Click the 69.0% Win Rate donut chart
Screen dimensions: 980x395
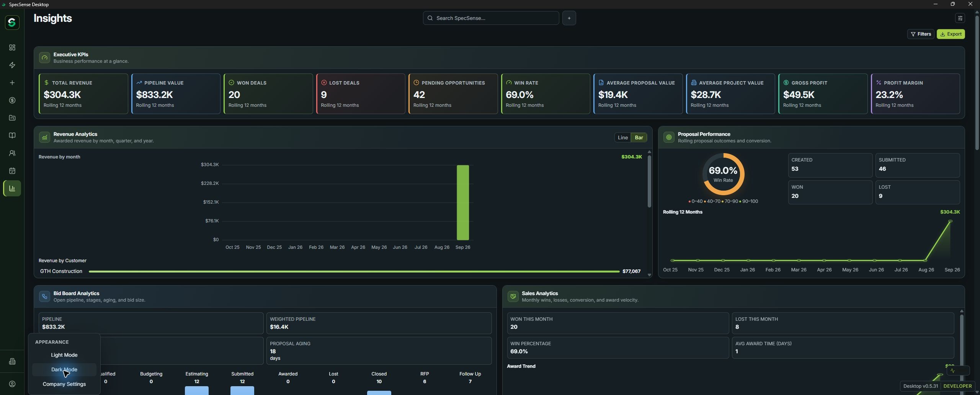723,174
